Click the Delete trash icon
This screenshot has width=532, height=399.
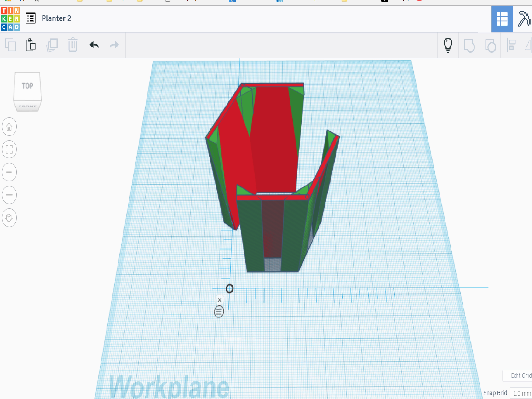(73, 45)
